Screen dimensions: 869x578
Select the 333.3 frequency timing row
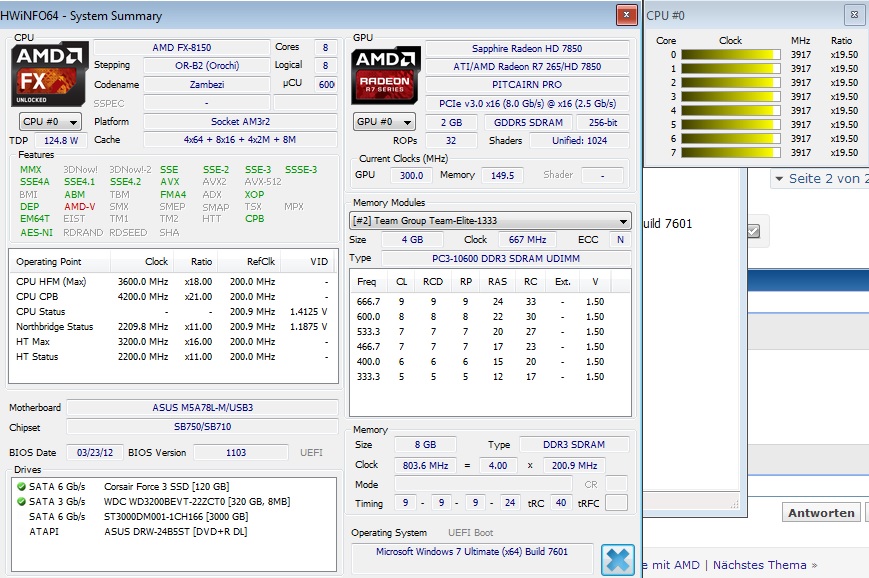point(490,376)
